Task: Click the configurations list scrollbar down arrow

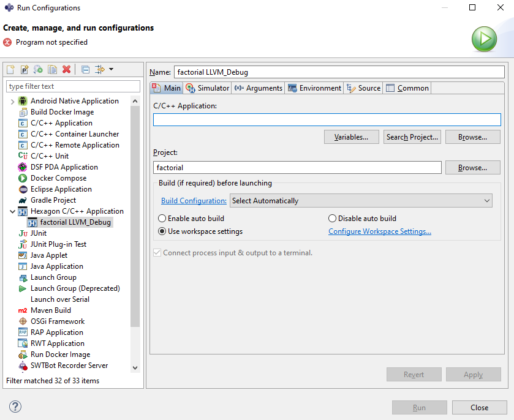Action: click(x=135, y=367)
